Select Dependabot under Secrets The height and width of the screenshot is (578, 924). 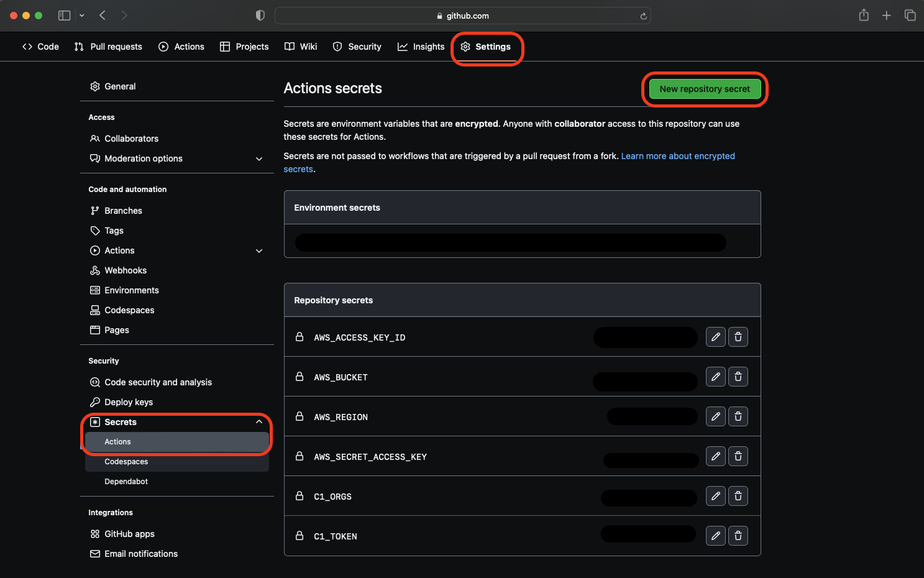coord(126,482)
